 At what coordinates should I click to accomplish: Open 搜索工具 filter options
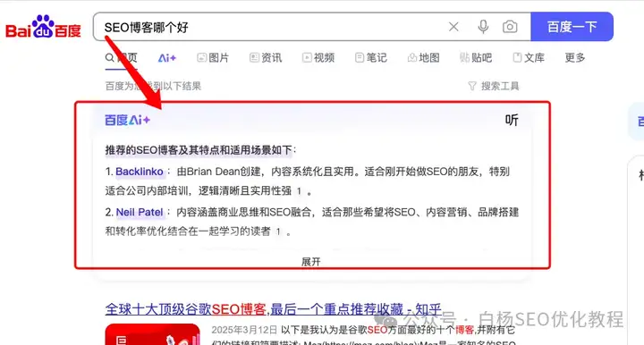[494, 86]
